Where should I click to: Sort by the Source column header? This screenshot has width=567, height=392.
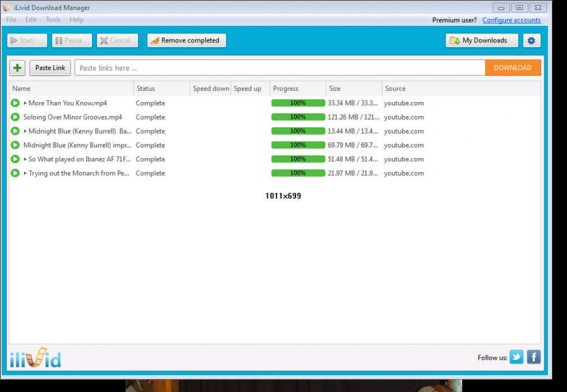461,89
